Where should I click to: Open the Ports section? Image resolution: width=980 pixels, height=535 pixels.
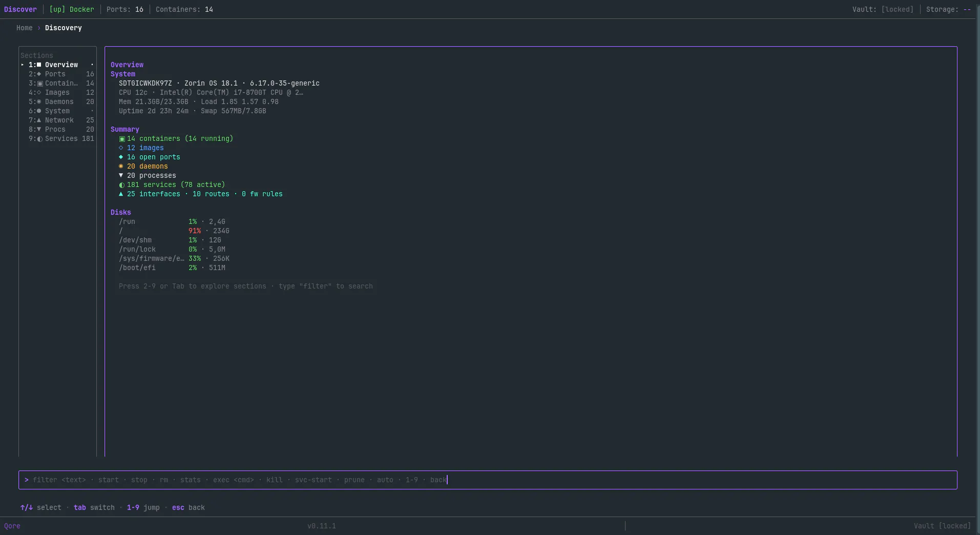[x=57, y=74]
